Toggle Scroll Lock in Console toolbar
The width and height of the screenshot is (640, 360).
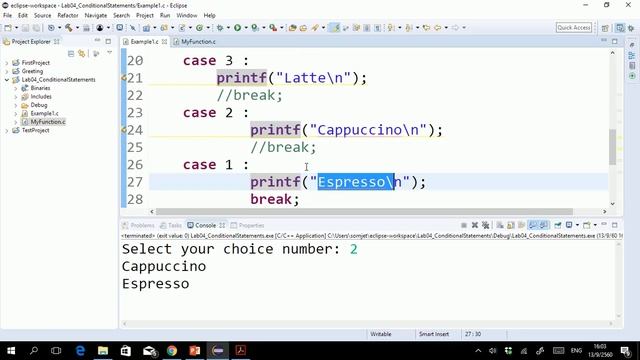(511, 225)
